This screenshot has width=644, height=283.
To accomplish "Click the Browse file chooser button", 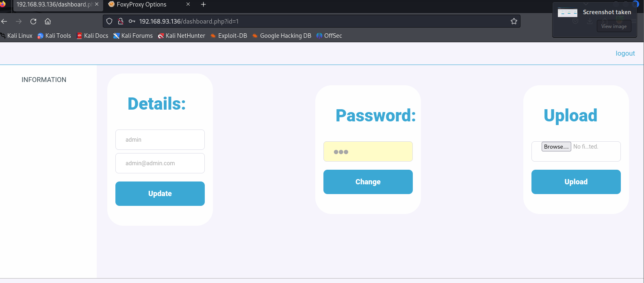I will coord(556,147).
